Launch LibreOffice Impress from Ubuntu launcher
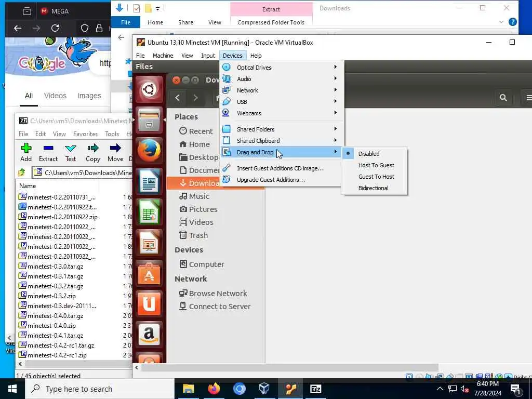Screen dimensions: 532x399 pyautogui.click(x=149, y=243)
